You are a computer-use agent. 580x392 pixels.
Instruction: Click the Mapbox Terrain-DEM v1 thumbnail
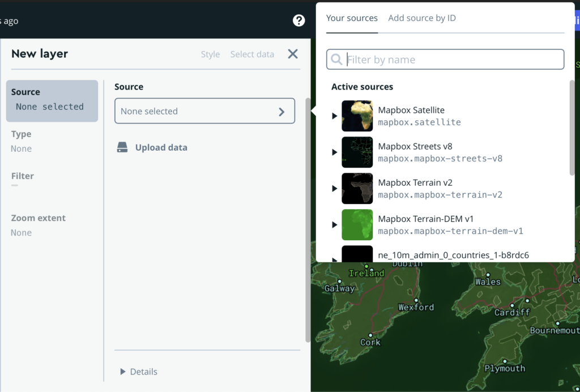357,224
